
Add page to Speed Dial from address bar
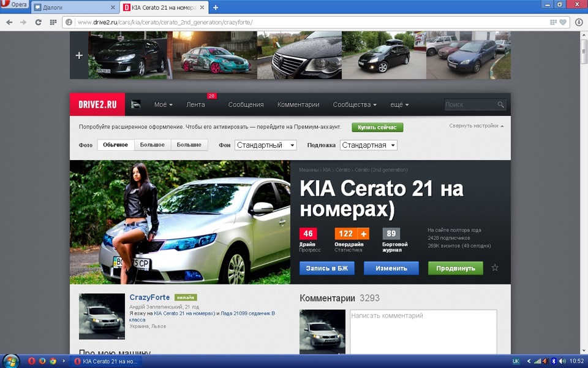(x=553, y=22)
